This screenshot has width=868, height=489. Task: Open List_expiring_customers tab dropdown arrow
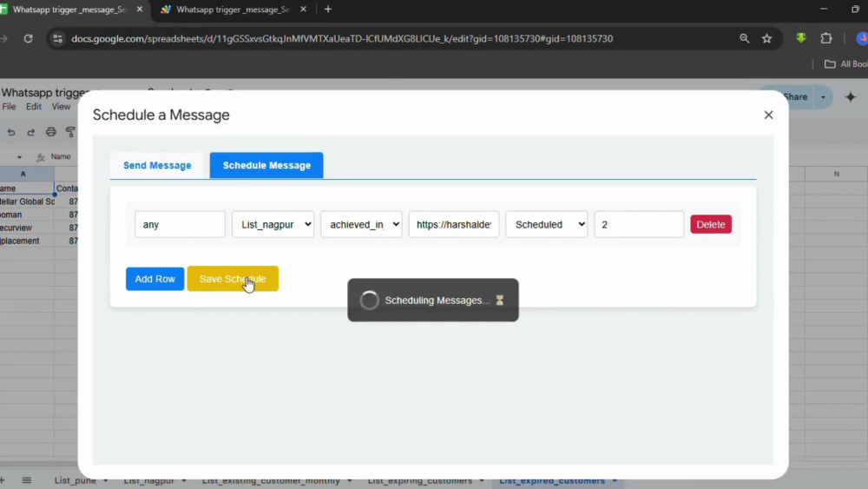(482, 480)
